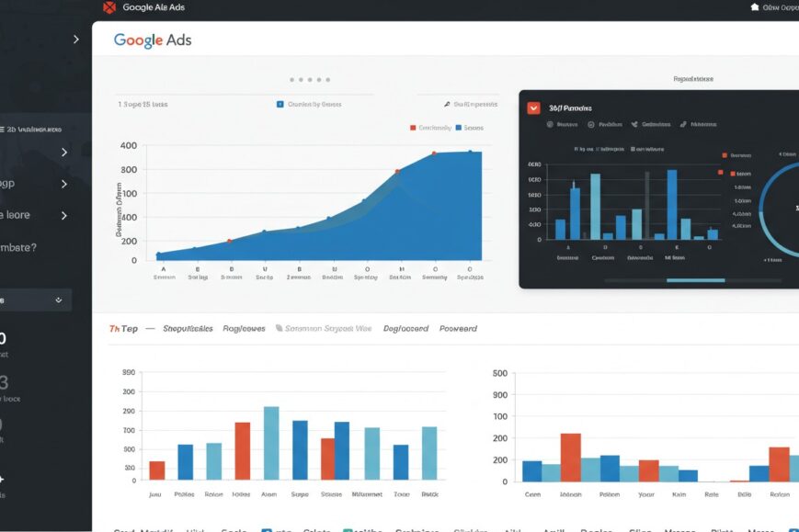799x532 pixels.
Task: Click the red legend swatch of the area chart
Action: pos(413,128)
